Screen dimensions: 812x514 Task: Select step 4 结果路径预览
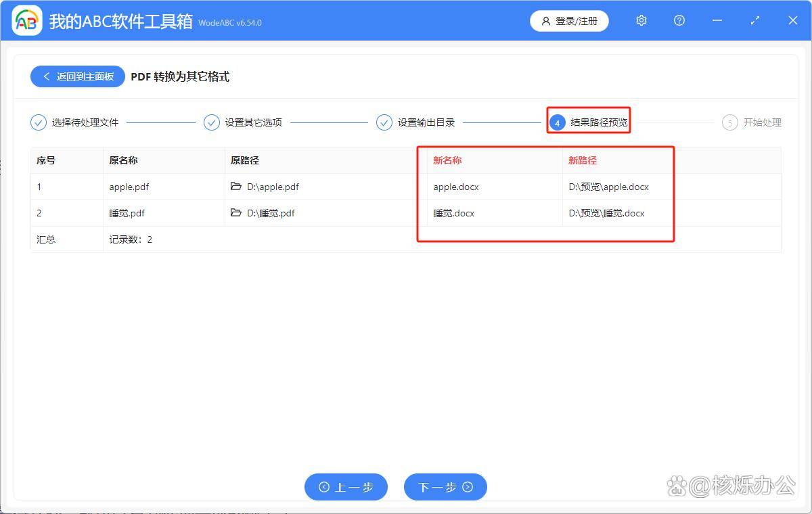(589, 122)
